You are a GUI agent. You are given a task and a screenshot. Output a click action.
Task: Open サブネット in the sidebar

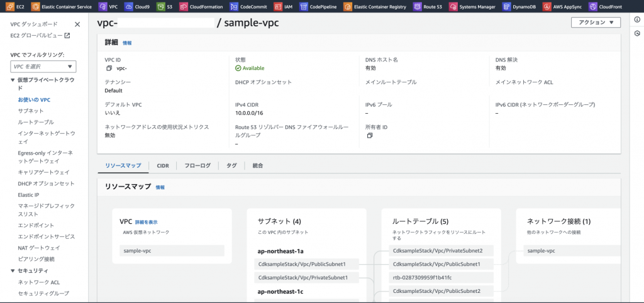(x=31, y=111)
